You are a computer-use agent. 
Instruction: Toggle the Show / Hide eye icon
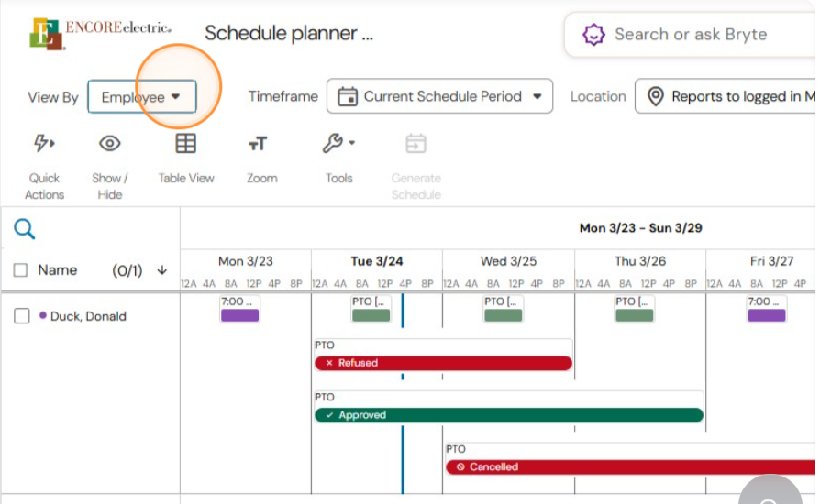[x=110, y=144]
